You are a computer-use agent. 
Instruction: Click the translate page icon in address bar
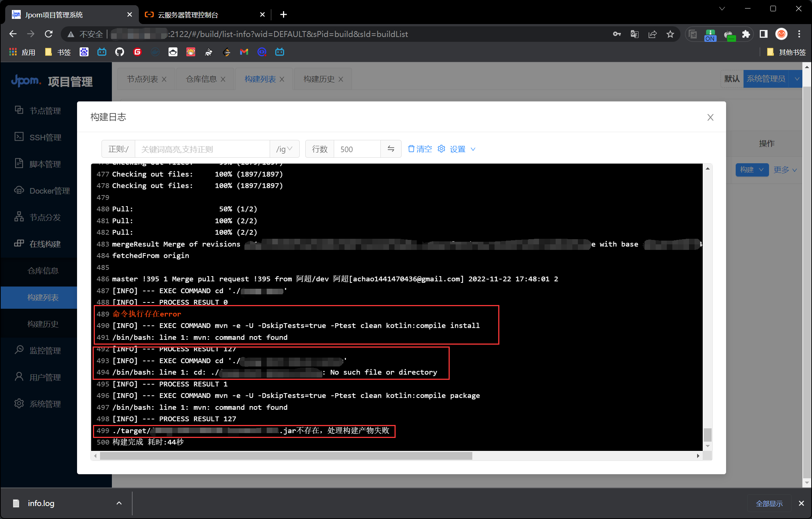point(634,34)
